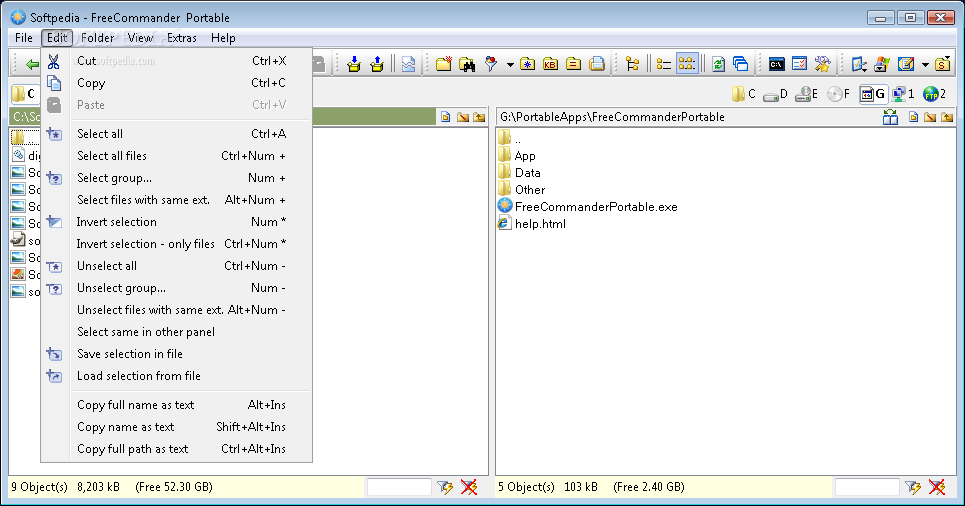
Task: Open DOS prompt via C:\ icon
Action: tap(777, 63)
